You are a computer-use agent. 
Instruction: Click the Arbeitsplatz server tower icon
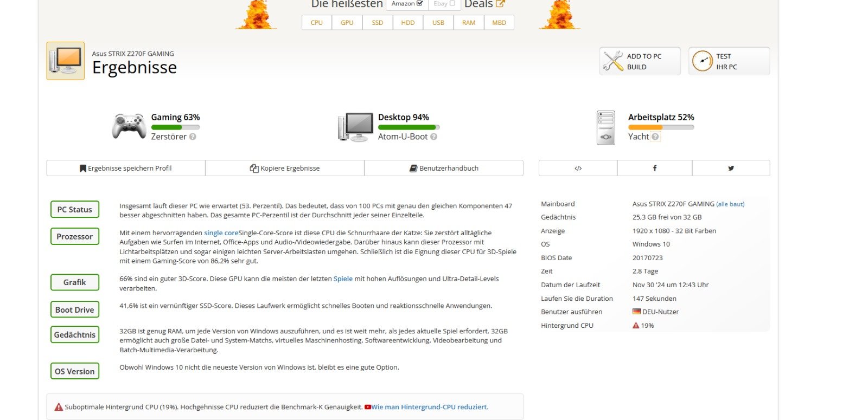(x=605, y=127)
